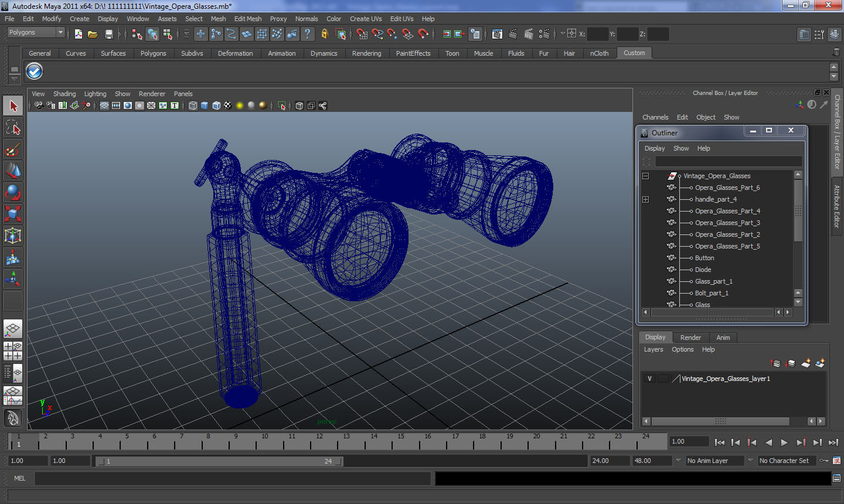Select the Universal Manipulator tool
Viewport: 844px width, 504px height.
click(x=13, y=236)
